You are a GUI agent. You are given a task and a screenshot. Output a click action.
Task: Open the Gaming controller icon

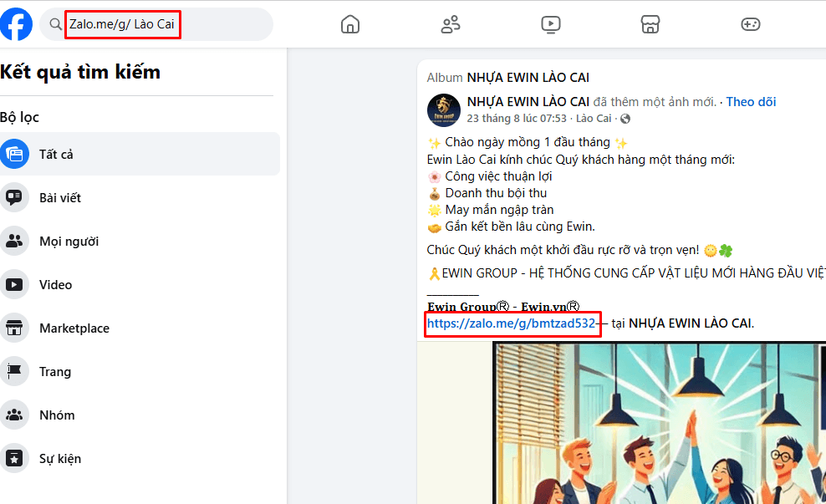751,24
